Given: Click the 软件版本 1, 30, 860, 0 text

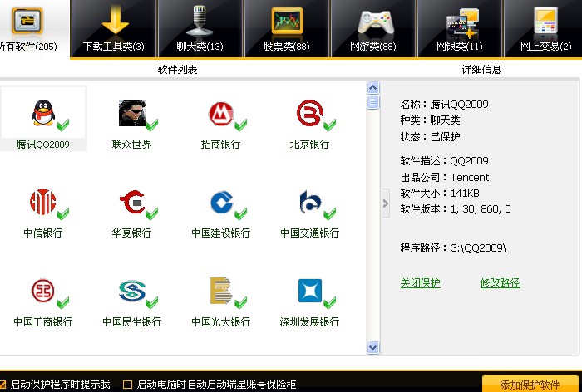Looking at the screenshot, I should click(x=456, y=209).
